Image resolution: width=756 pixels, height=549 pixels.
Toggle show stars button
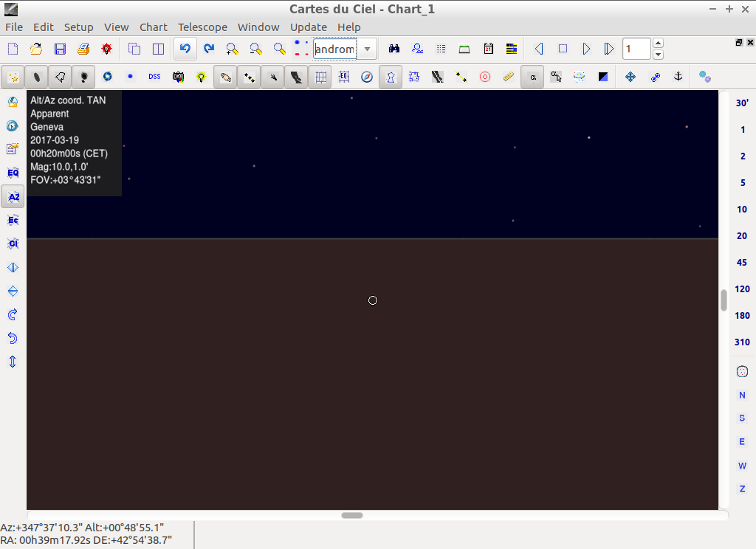coord(13,77)
